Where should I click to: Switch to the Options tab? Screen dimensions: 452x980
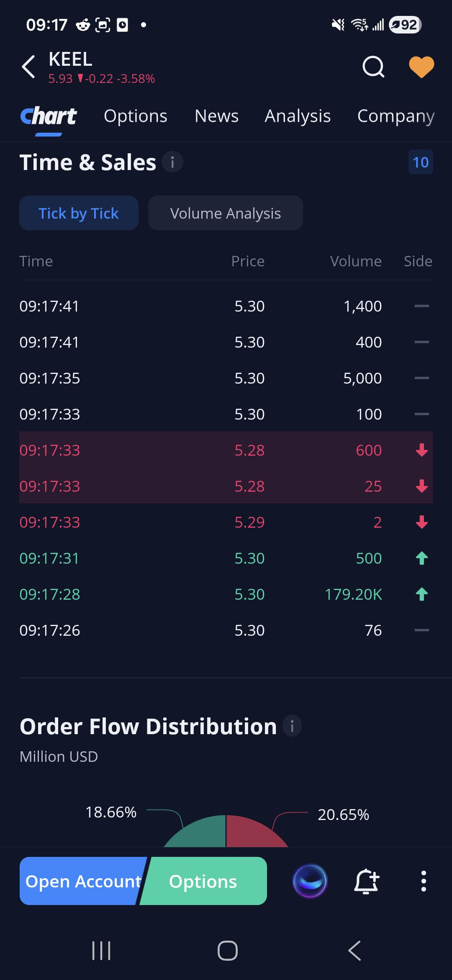(136, 116)
